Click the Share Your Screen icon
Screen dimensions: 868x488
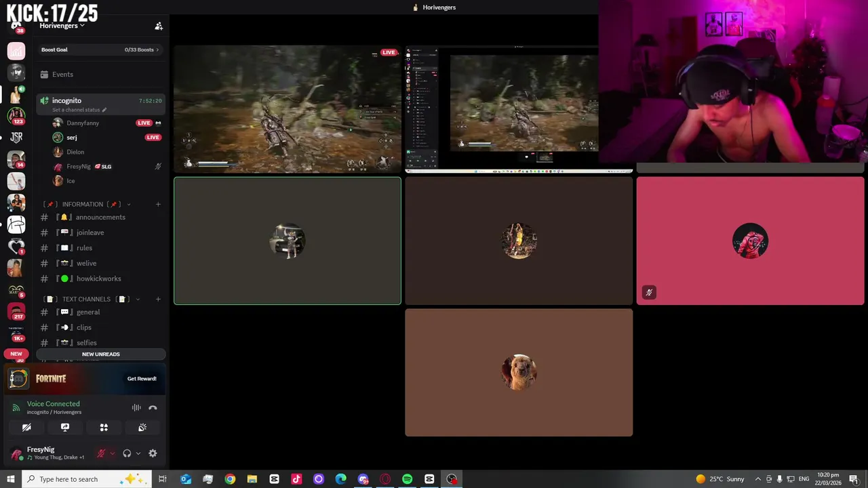coord(65,428)
